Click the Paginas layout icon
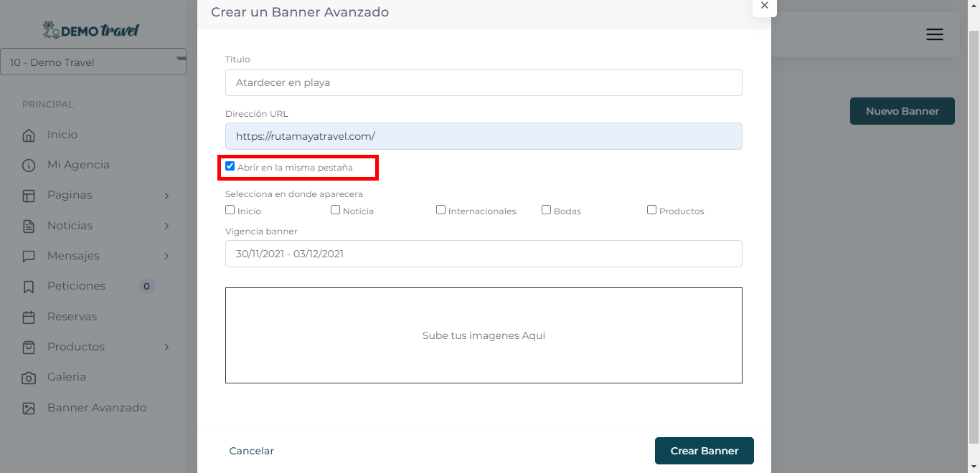The height and width of the screenshot is (473, 980). pyautogui.click(x=29, y=196)
